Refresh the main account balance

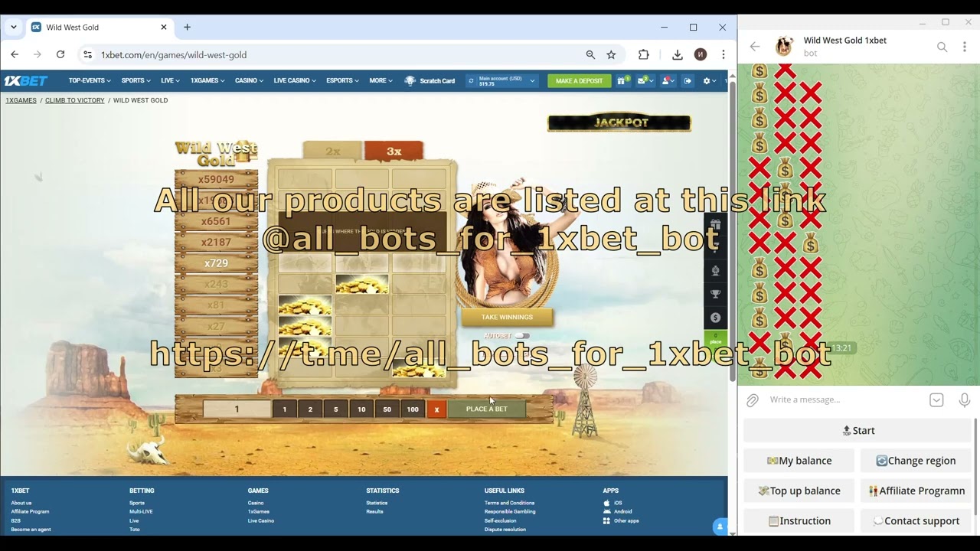472,80
